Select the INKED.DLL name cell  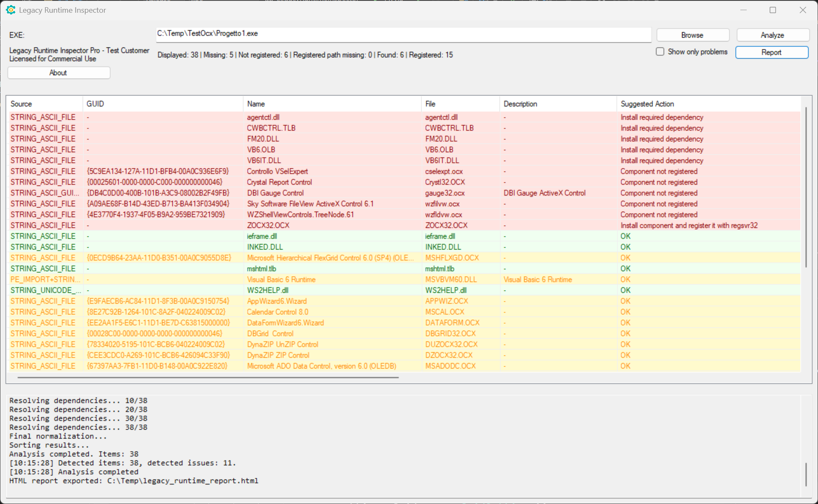click(x=265, y=247)
